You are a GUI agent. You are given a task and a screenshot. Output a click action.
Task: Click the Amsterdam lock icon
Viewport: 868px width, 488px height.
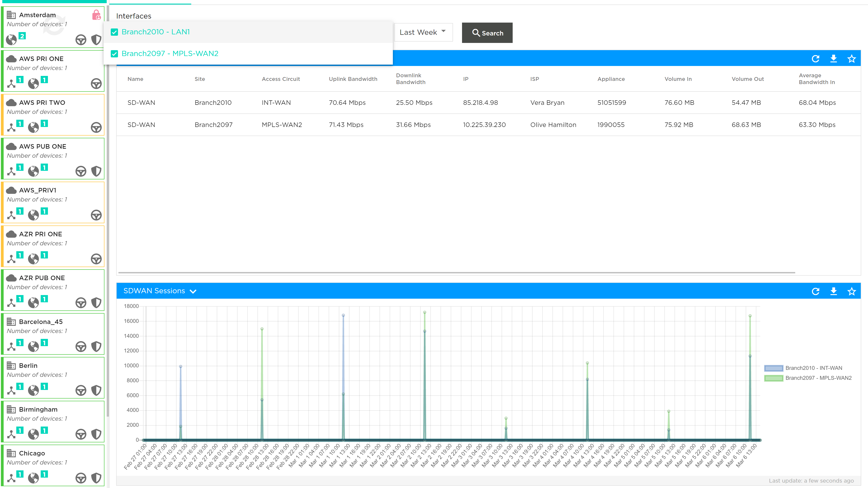point(96,15)
